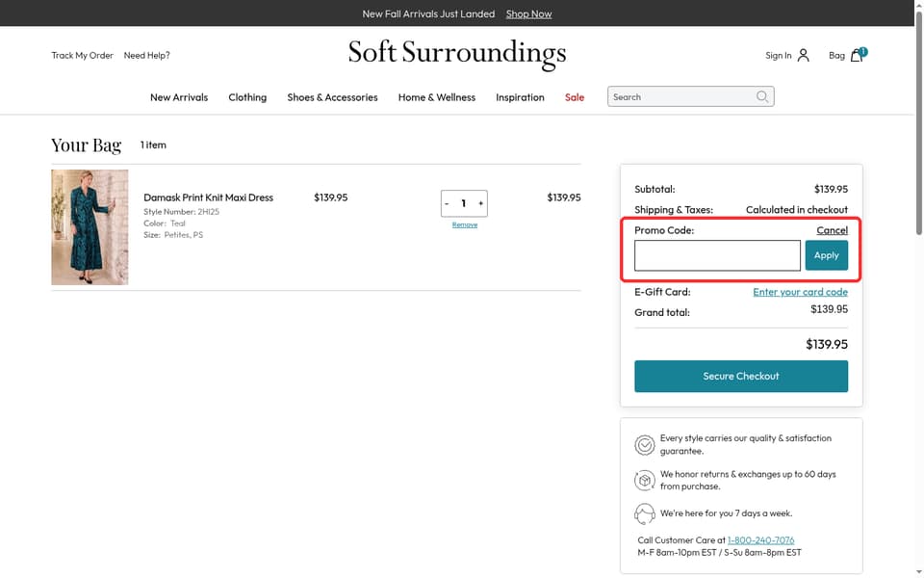Click Enter your card code link

tap(800, 292)
